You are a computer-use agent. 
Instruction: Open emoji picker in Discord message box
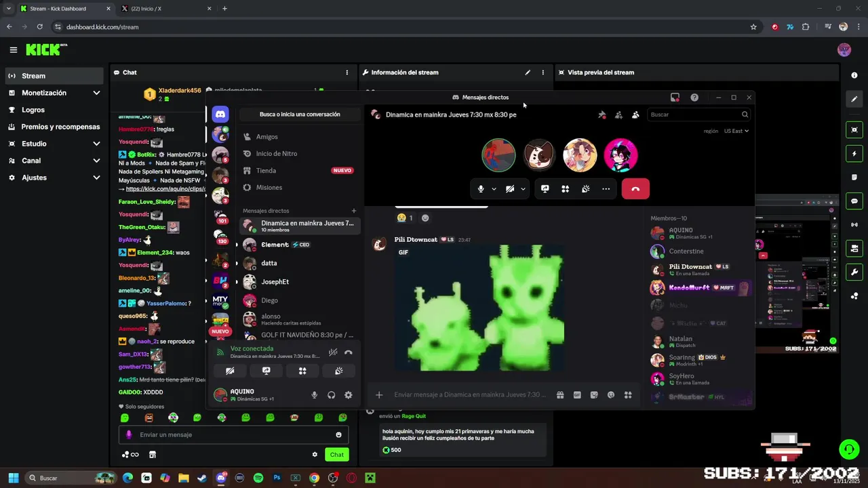pyautogui.click(x=611, y=395)
